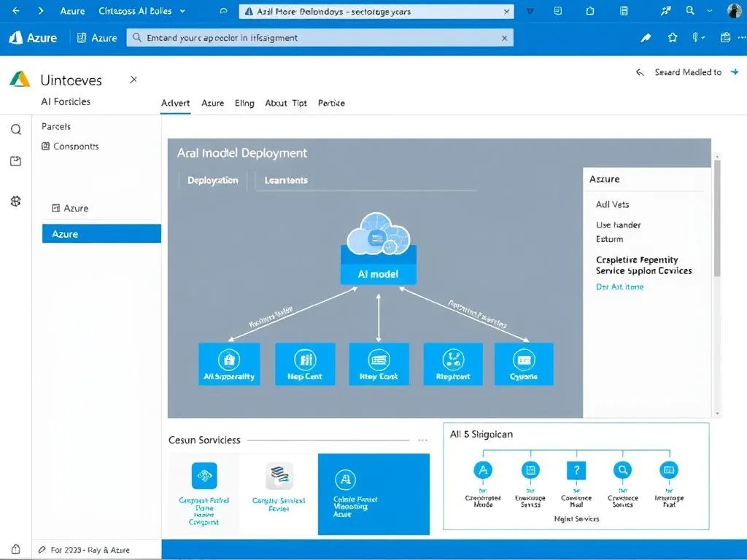The width and height of the screenshot is (747, 560).
Task: Click the notes icon in top bar
Action: tap(558, 10)
